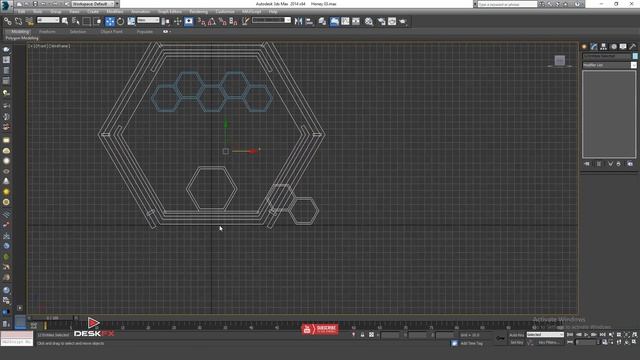Open the Rendering menu
Viewport: 640px width, 360px height.
[198, 12]
